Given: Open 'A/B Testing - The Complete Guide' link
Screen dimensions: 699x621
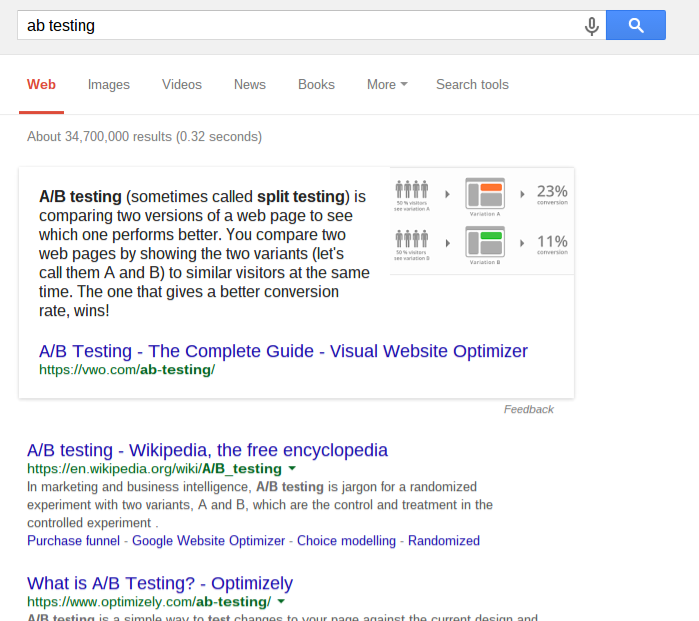Looking at the screenshot, I should (283, 351).
